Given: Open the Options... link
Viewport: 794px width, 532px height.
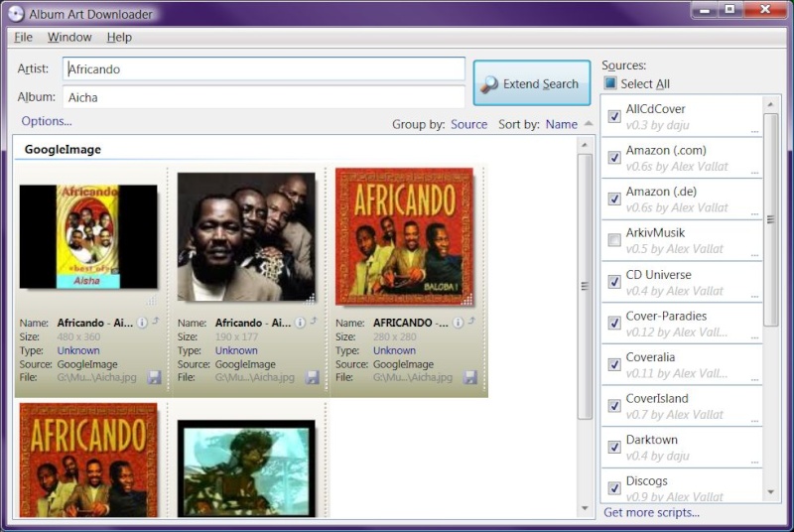Looking at the screenshot, I should pyautogui.click(x=47, y=121).
